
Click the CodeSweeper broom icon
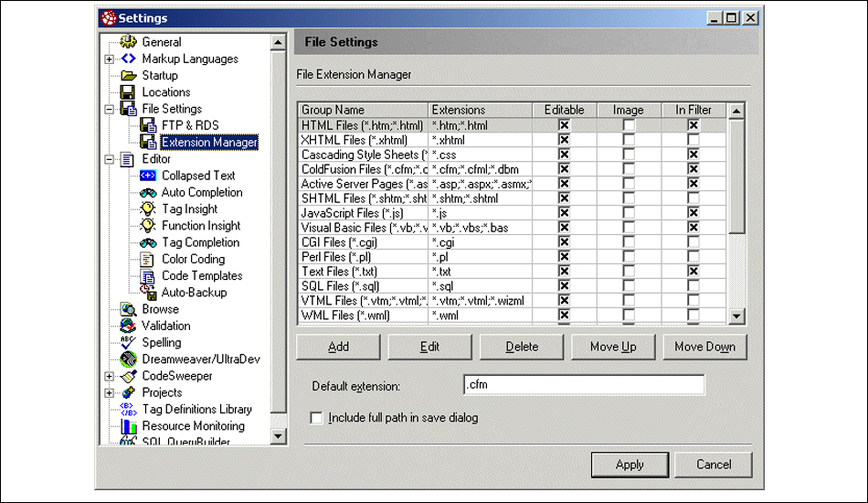pyautogui.click(x=129, y=376)
